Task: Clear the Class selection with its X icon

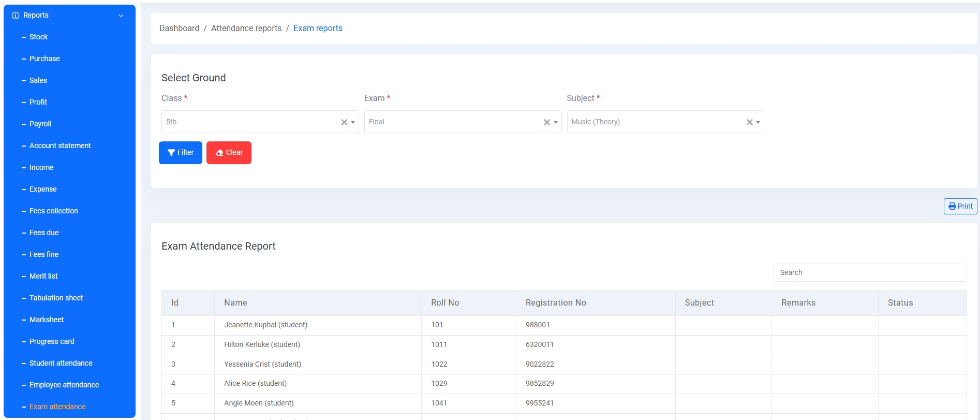Action: point(344,122)
